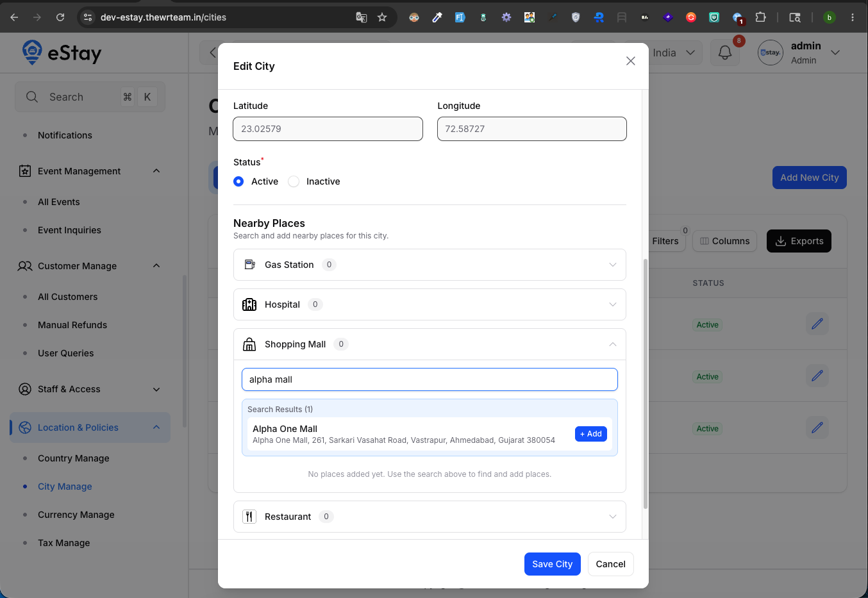
Task: Open the notifications bell icon
Action: [x=725, y=53]
